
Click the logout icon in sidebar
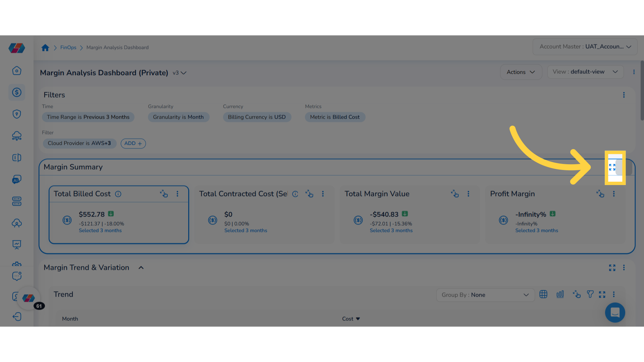pyautogui.click(x=17, y=317)
